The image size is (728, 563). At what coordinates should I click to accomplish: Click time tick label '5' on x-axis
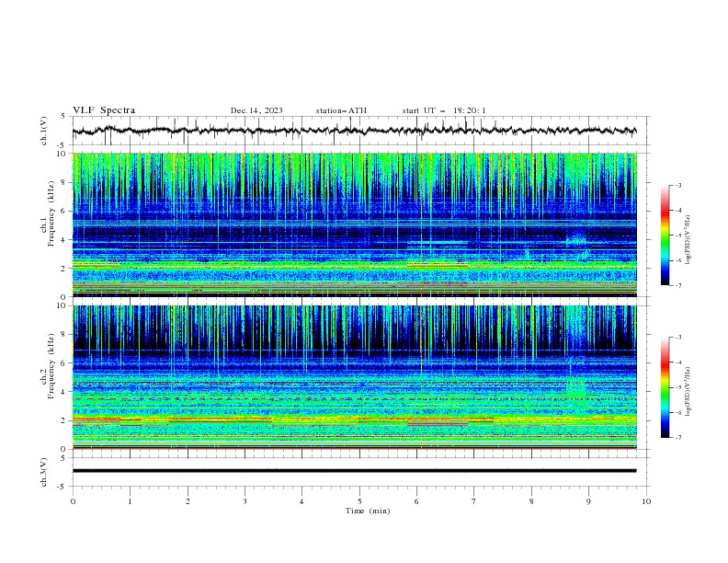coord(359,501)
